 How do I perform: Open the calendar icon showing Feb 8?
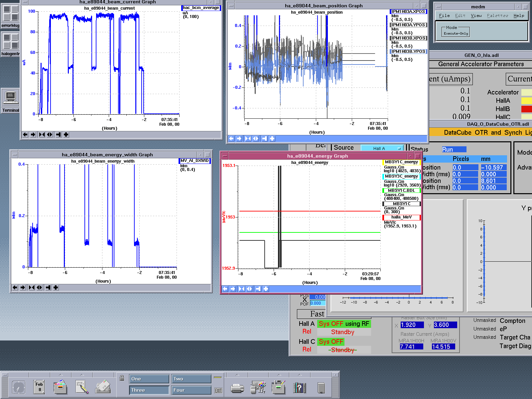(x=39, y=387)
